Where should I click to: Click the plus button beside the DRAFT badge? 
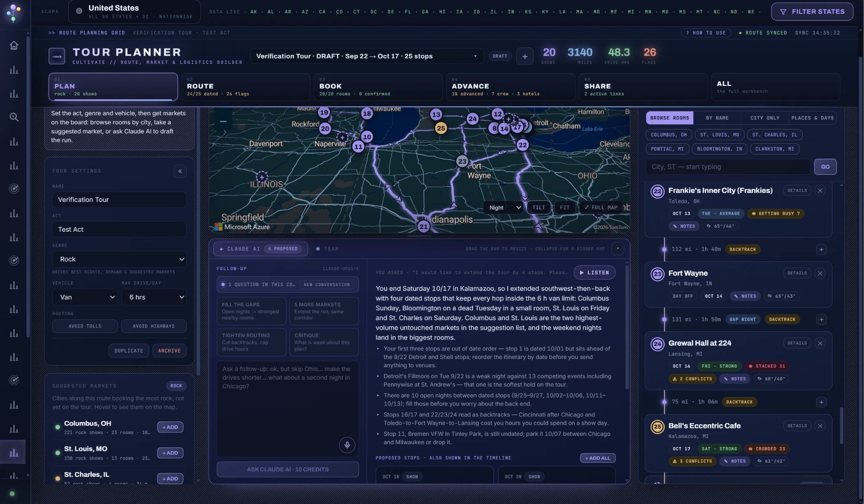pos(525,56)
